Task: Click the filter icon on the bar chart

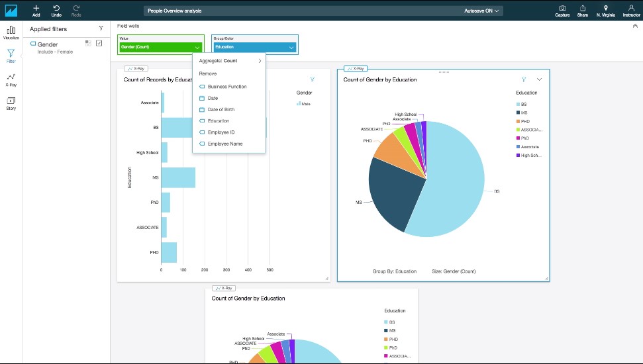Action: tap(312, 79)
